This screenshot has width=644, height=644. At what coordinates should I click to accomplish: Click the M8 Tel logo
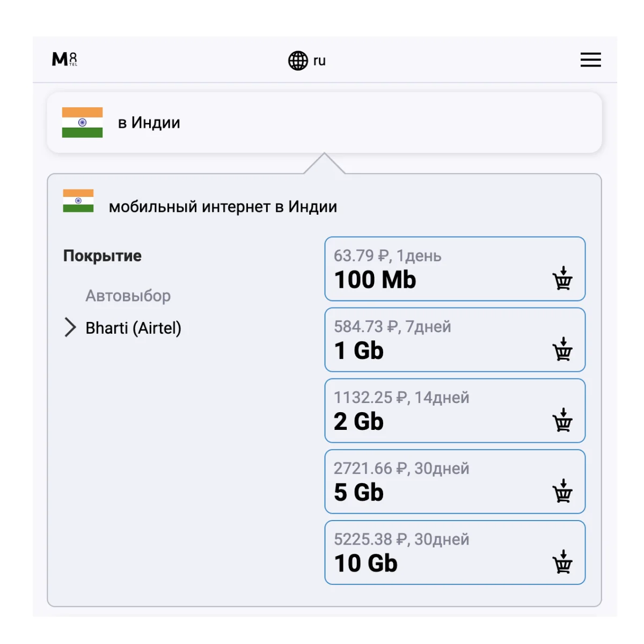(x=64, y=59)
